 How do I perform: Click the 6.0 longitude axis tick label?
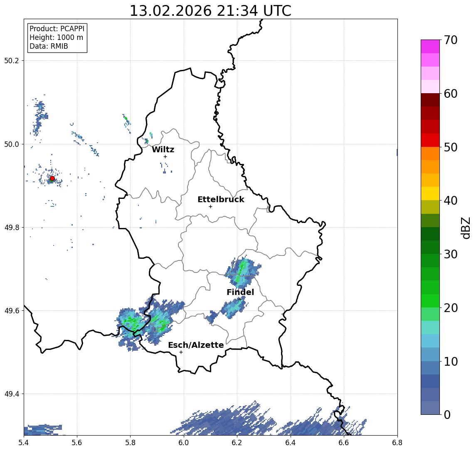coord(184,443)
